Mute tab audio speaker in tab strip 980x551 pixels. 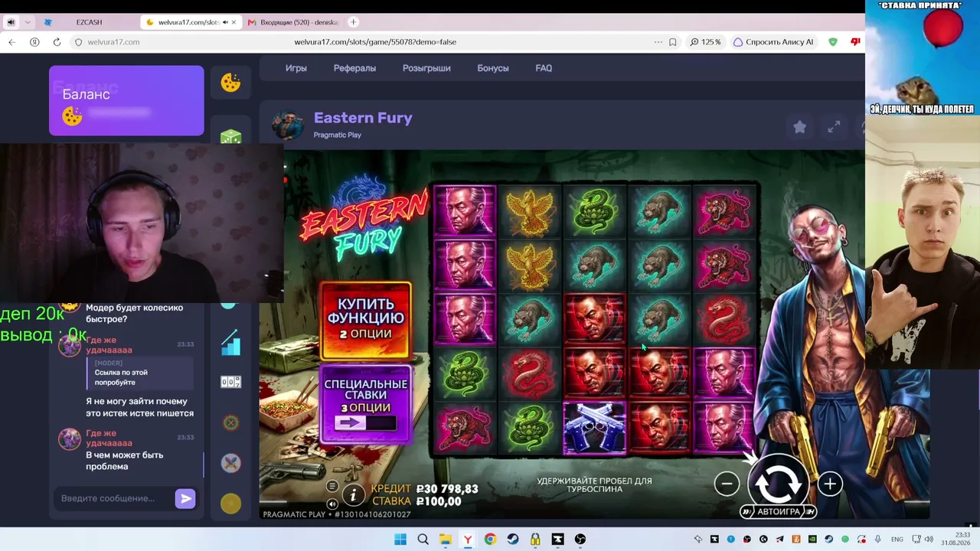(11, 22)
